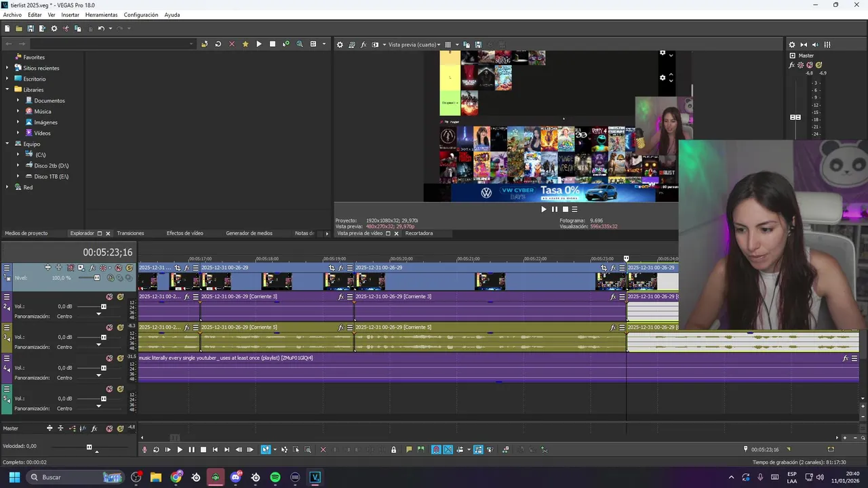Collapse the Equipo tree node
The width and height of the screenshot is (868, 488).
click(x=8, y=144)
